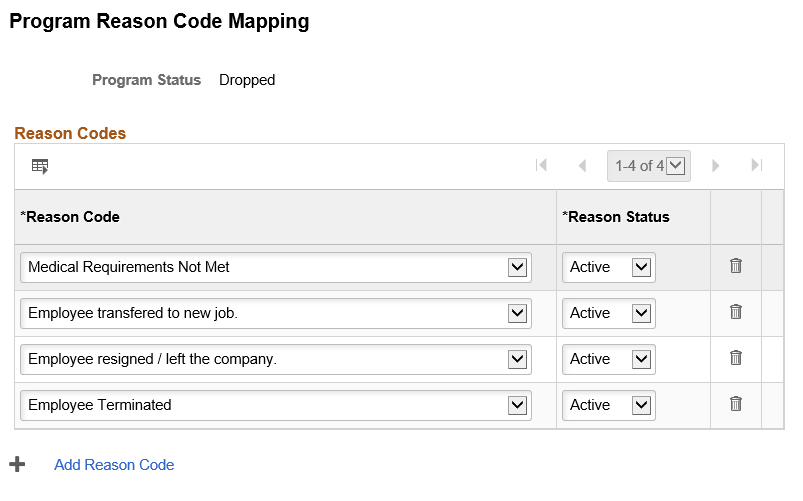This screenshot has height=501, width=803.
Task: Delete the Employee resigned row
Action: point(736,359)
